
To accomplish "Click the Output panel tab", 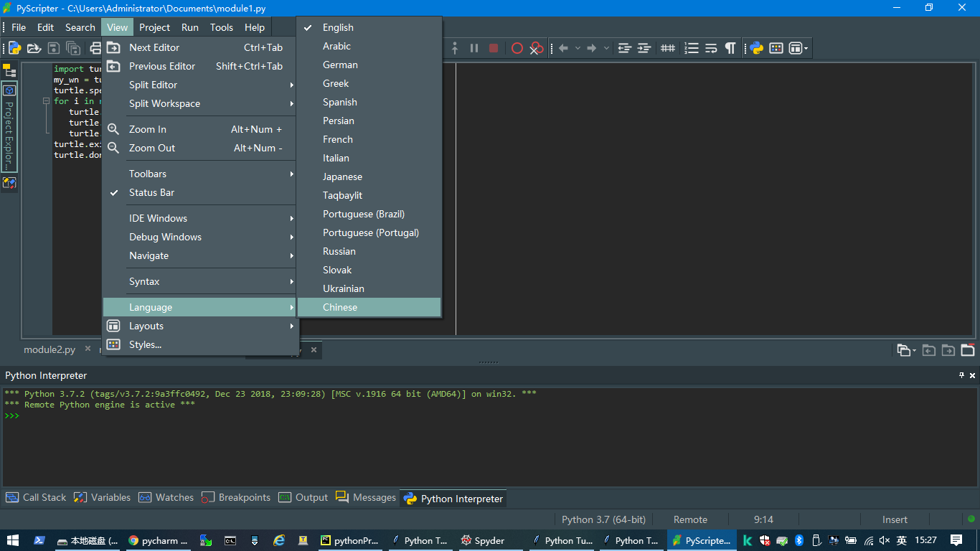I will (x=303, y=497).
